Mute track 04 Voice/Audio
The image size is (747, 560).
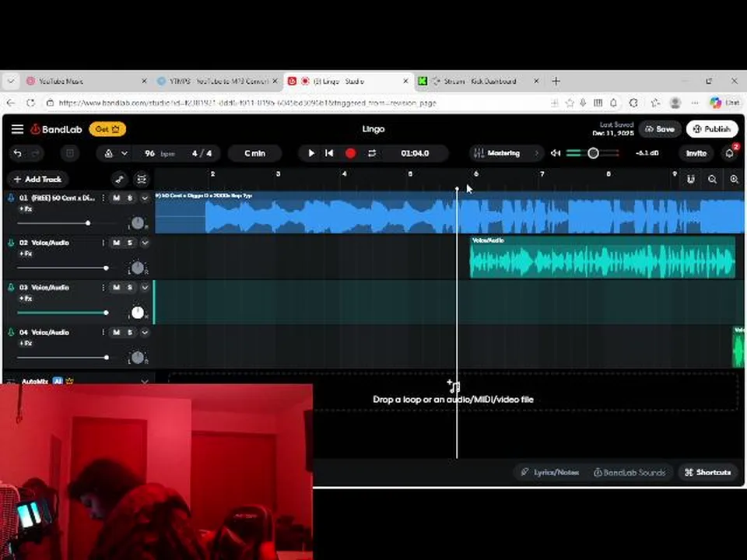[x=117, y=332]
